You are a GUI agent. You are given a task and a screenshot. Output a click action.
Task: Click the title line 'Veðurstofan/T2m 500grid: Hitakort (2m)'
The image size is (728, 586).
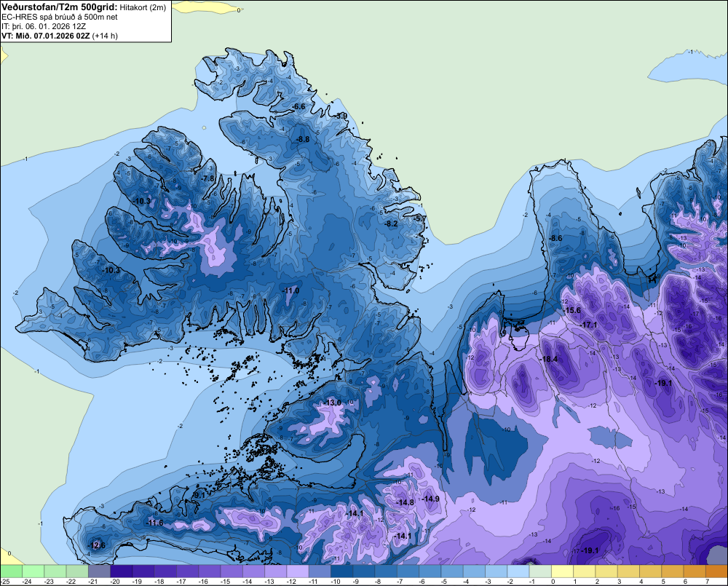[84, 7]
